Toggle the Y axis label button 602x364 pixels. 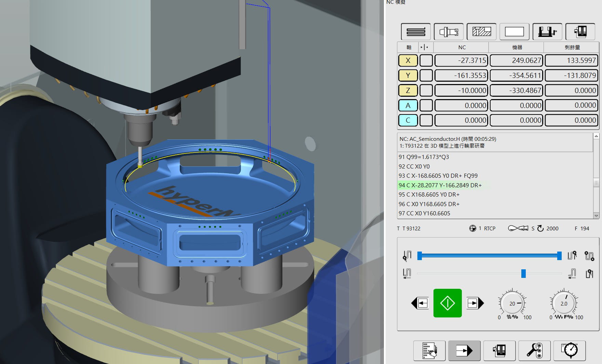(408, 75)
